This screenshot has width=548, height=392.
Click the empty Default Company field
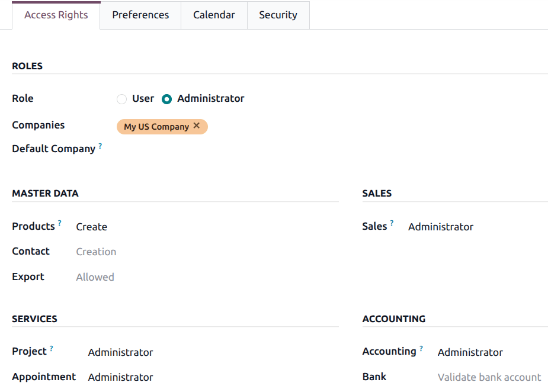332,149
